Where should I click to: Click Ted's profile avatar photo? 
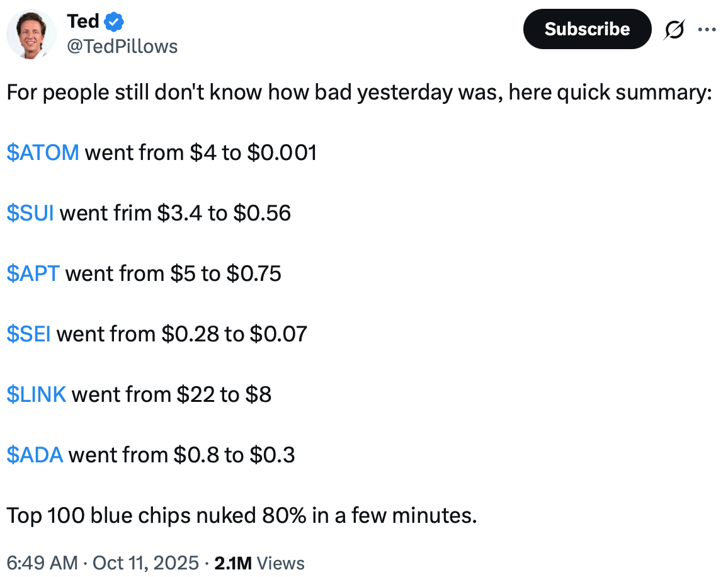[32, 35]
